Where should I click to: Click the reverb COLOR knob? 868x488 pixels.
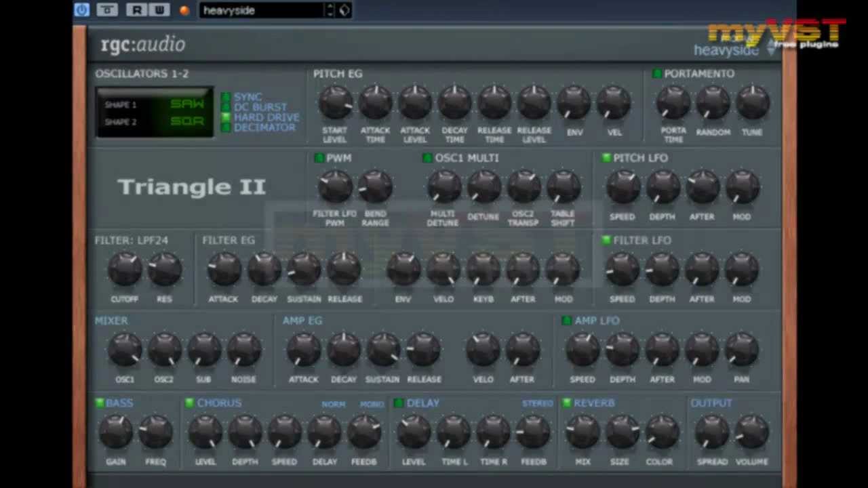(x=662, y=432)
